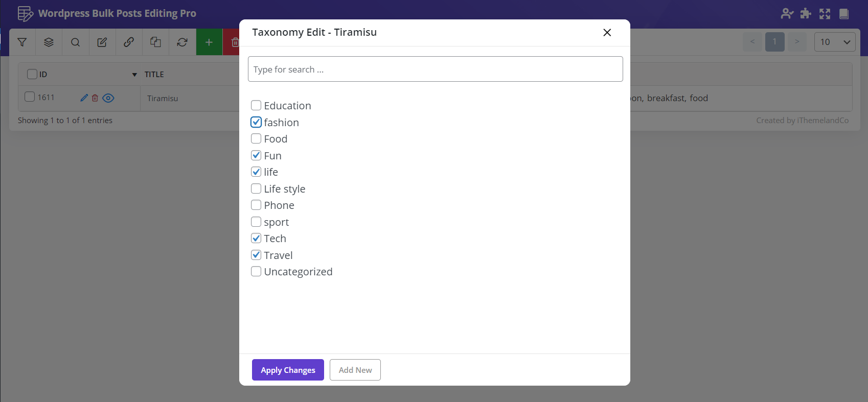Uncheck the fashion category
Viewport: 868px width, 402px height.
coord(256,122)
